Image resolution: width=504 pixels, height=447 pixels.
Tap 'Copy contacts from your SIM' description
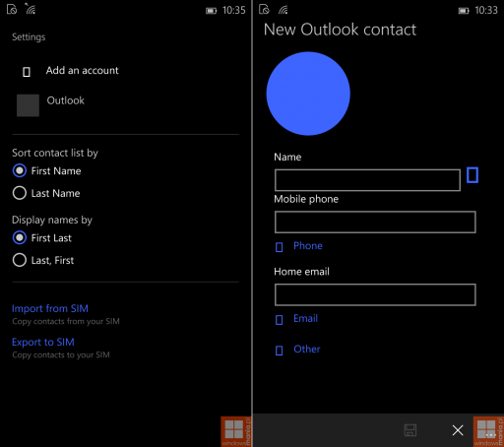tap(66, 321)
